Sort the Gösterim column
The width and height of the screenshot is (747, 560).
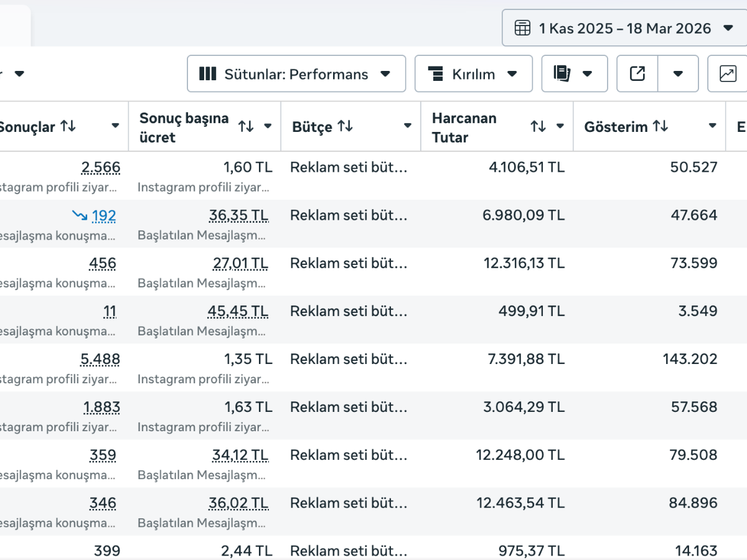click(x=660, y=127)
